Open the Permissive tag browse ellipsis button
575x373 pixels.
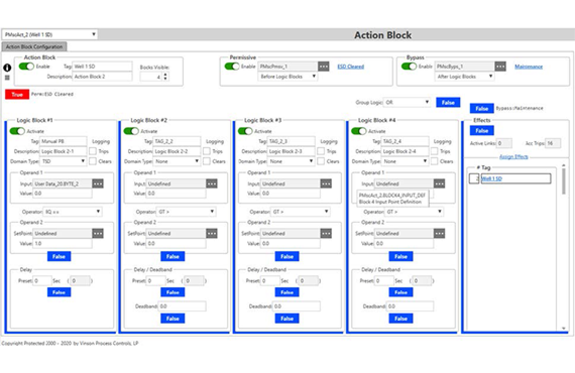tap(323, 66)
